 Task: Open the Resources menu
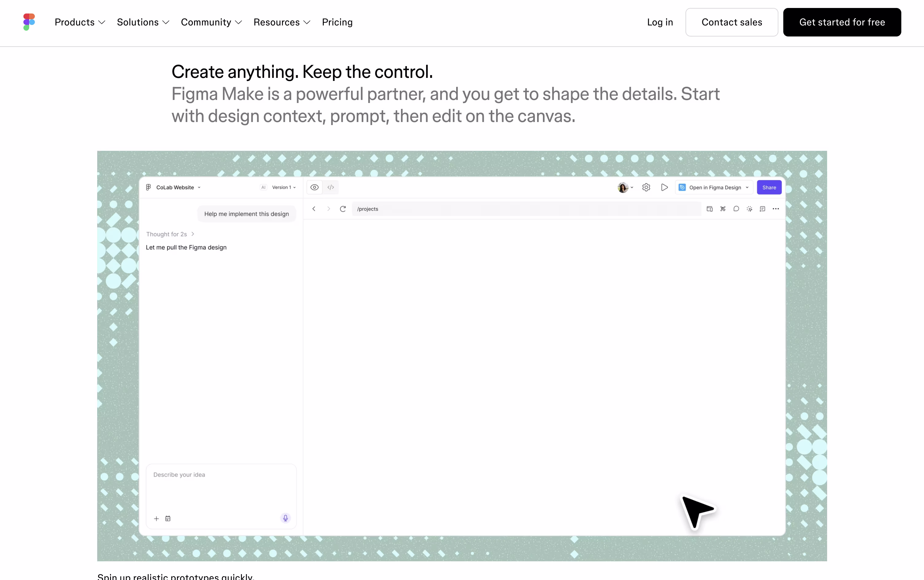(282, 22)
